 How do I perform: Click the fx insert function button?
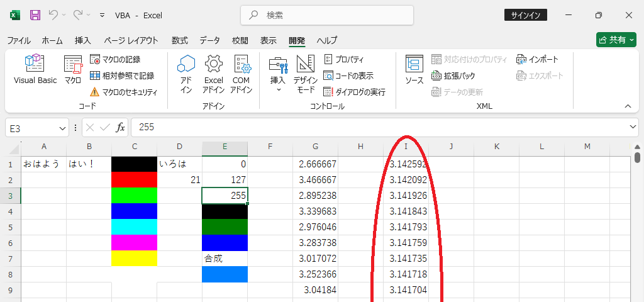tap(120, 128)
